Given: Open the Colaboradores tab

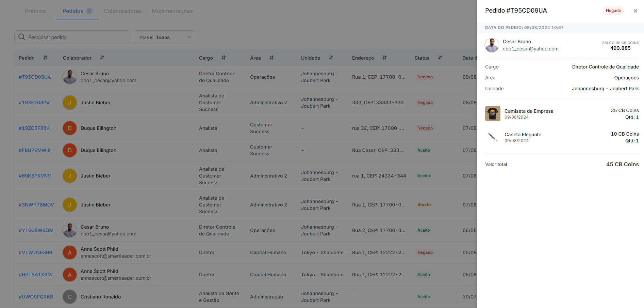Looking at the screenshot, I should tap(122, 11).
